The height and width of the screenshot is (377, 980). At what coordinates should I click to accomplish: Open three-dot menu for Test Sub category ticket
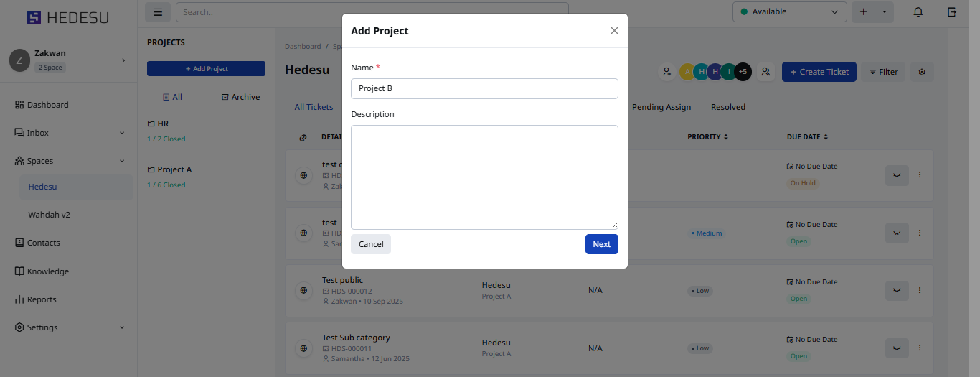tap(920, 348)
